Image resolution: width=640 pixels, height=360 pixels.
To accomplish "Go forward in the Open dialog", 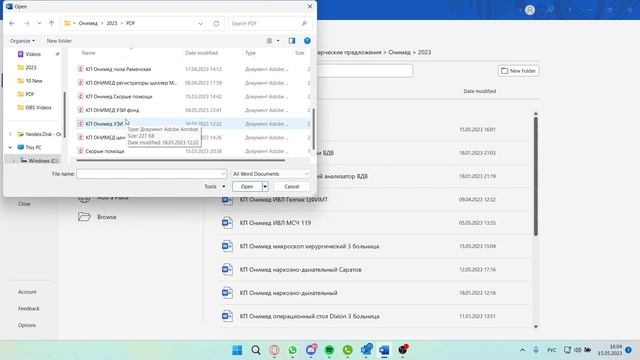I will pos(27,24).
